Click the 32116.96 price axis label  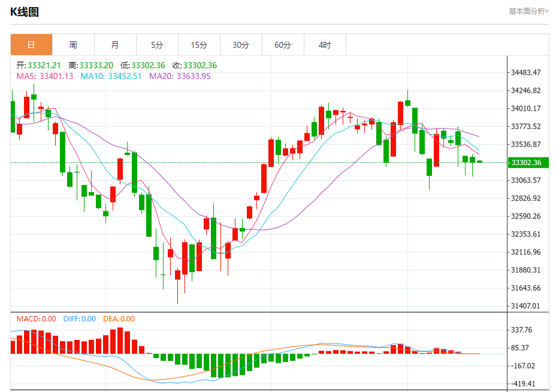tap(526, 252)
